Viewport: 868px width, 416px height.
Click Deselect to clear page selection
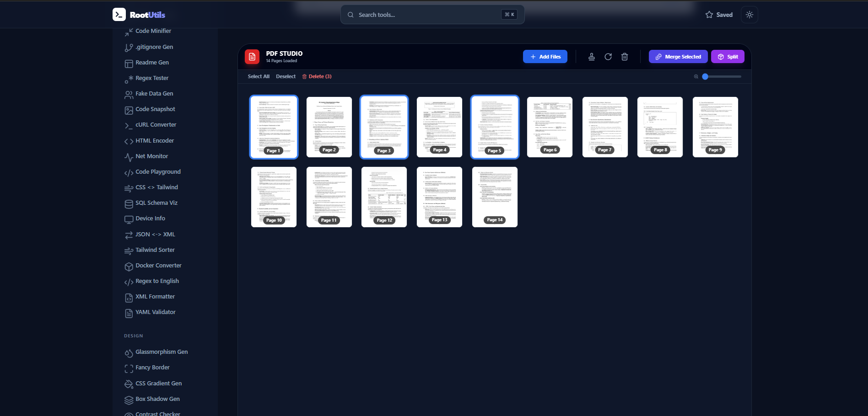click(x=286, y=76)
